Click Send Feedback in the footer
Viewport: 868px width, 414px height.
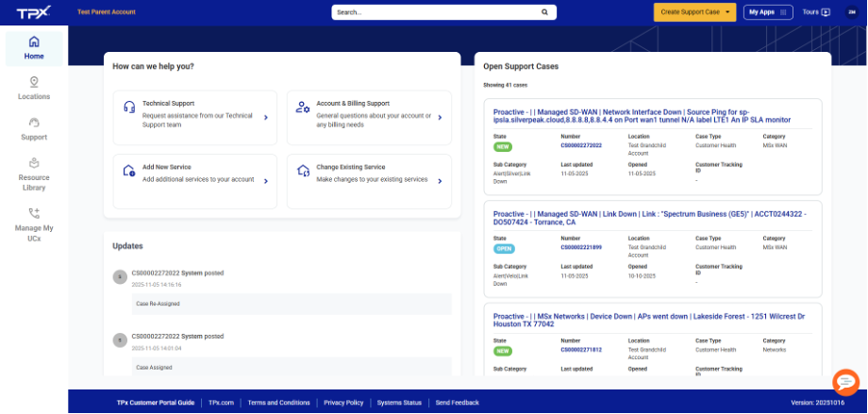[x=457, y=403]
